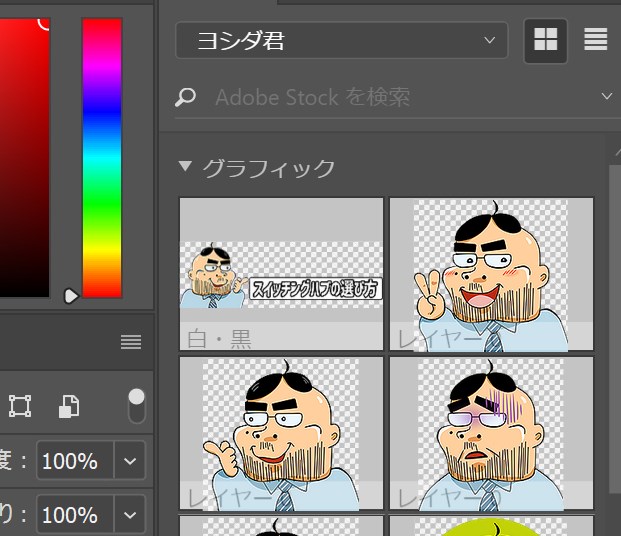Pick a red shade in color field
Screen dimensions: 621x536
coord(24,157)
